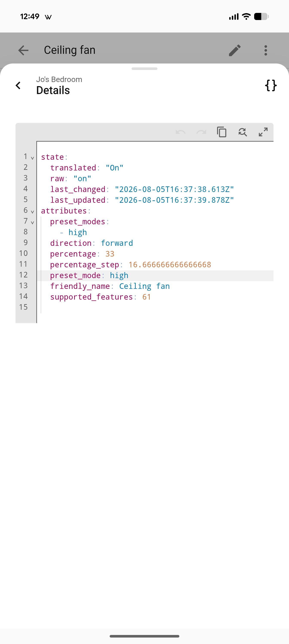Open the three-dot overflow menu
289x644 pixels.
point(266,50)
